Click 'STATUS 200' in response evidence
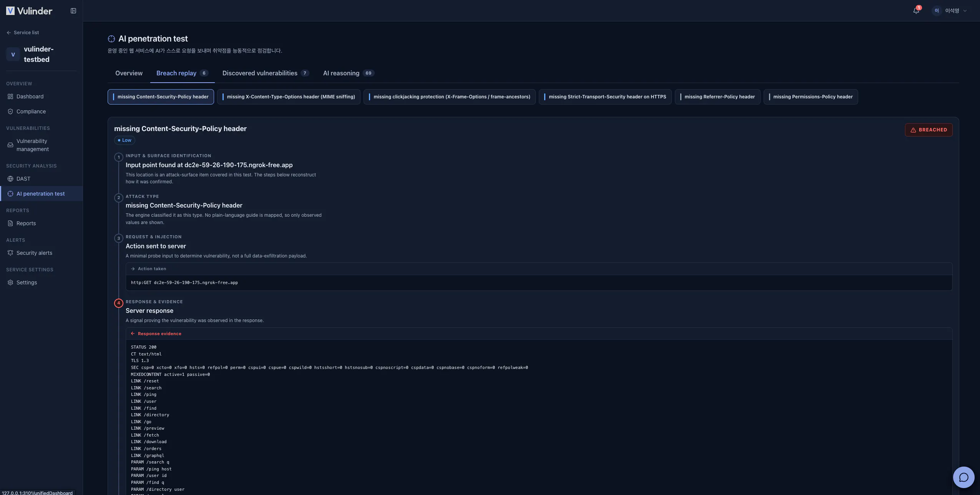 (x=144, y=347)
